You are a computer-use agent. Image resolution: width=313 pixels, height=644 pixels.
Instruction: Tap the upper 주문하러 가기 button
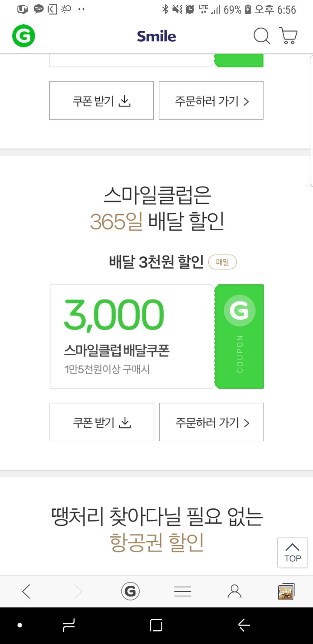click(211, 100)
